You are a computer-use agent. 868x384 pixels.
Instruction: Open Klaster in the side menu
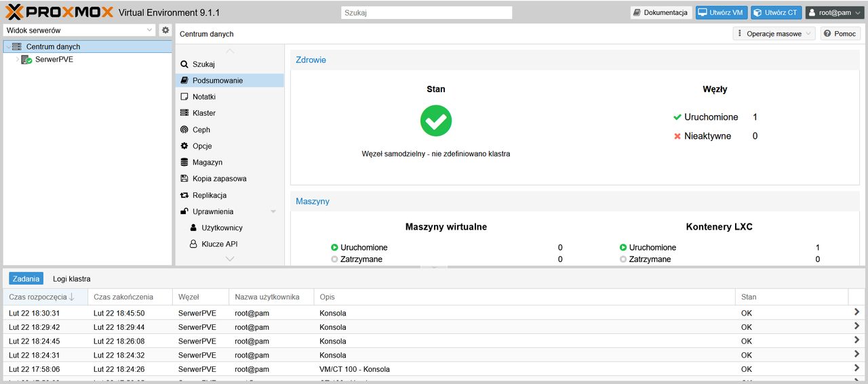click(x=229, y=113)
